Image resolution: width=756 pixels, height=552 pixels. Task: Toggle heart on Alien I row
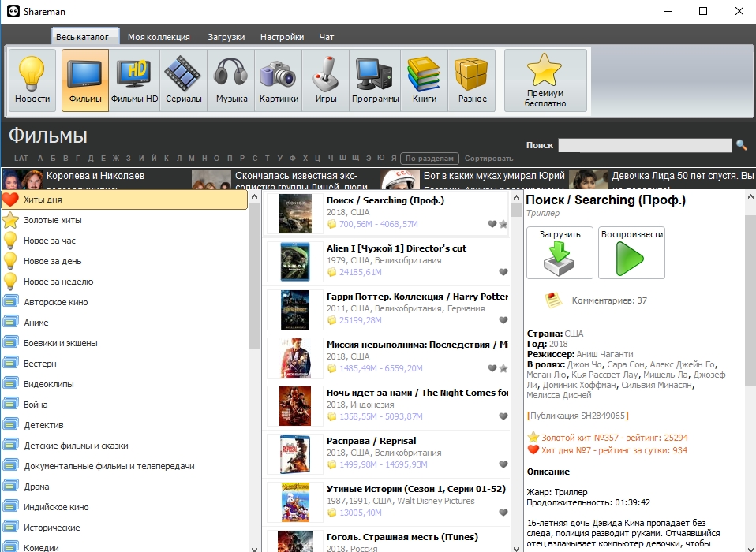[503, 272]
